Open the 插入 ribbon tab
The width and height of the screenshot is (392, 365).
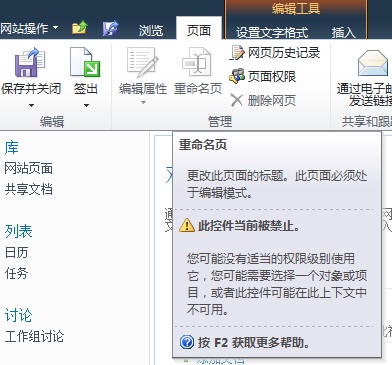[x=344, y=33]
